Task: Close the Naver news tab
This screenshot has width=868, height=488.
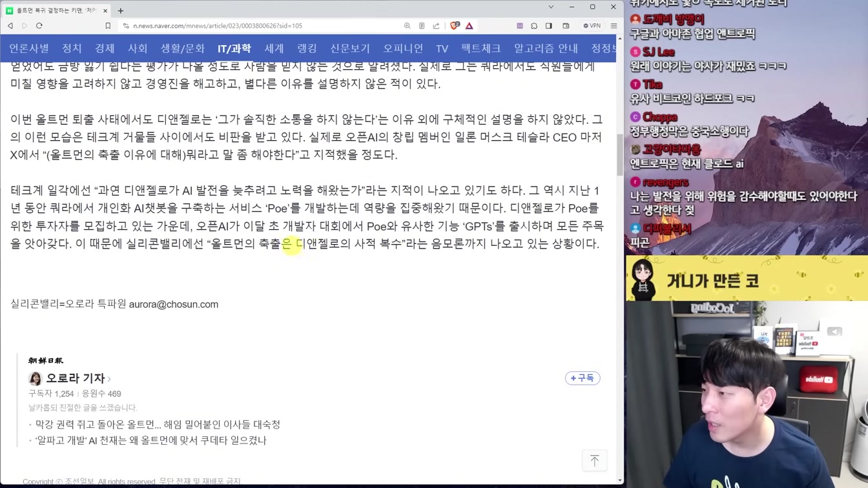Action: [105, 10]
